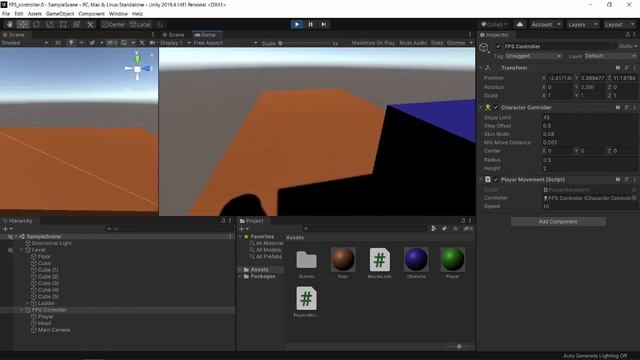The image size is (640, 360).
Task: Adjust the Project icon size slider
Action: [459, 347]
